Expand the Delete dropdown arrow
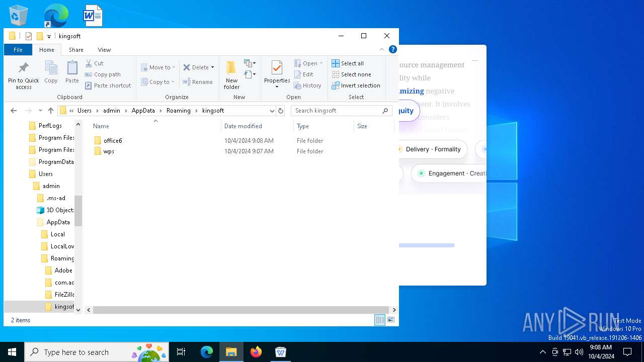This screenshot has width=644, height=362. (212, 67)
